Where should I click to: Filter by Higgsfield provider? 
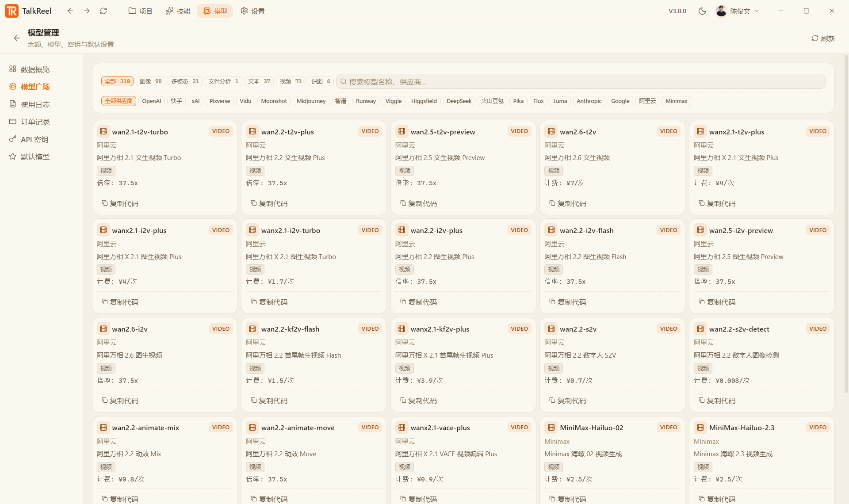[x=424, y=101]
